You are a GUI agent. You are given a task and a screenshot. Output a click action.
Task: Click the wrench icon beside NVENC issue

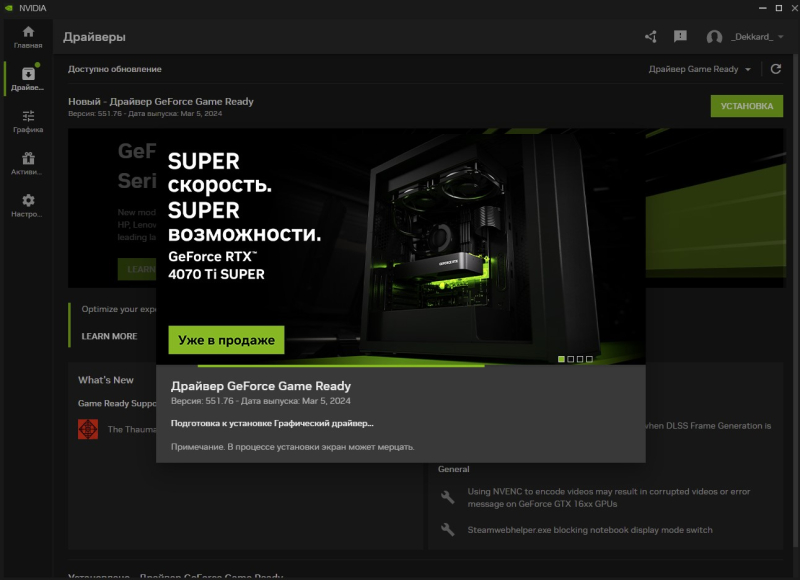pos(448,496)
